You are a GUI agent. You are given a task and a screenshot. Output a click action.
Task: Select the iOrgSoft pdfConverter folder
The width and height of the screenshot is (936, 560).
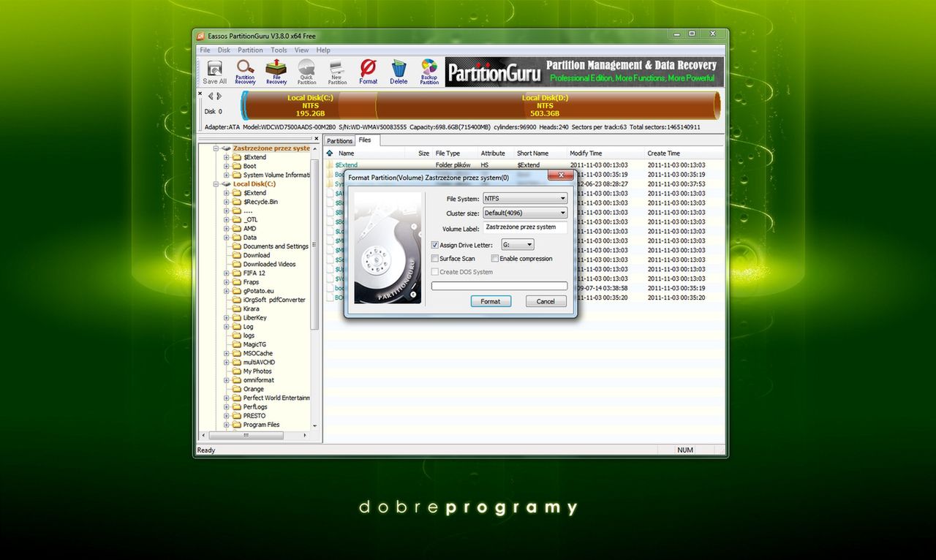(274, 300)
